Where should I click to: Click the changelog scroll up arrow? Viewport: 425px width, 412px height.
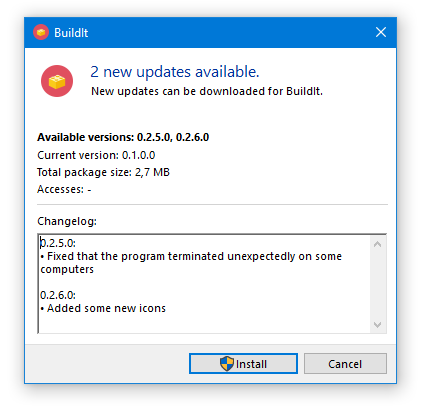click(x=377, y=244)
